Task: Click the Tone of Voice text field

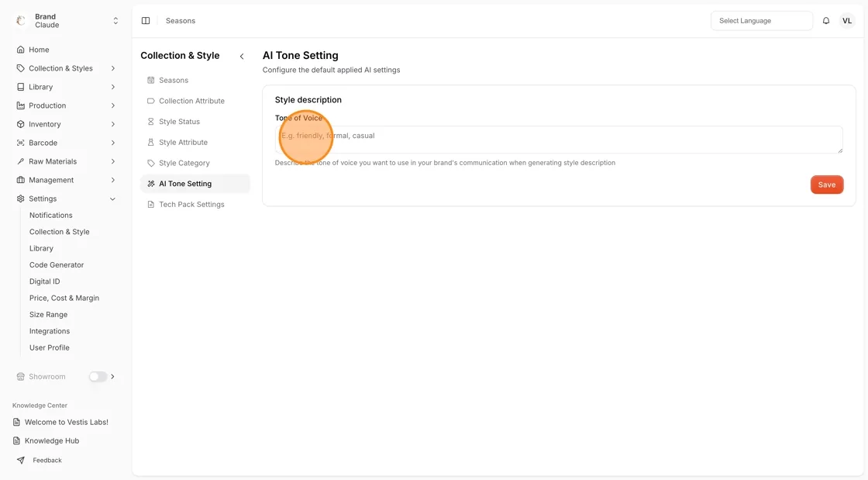Action: pos(559,140)
